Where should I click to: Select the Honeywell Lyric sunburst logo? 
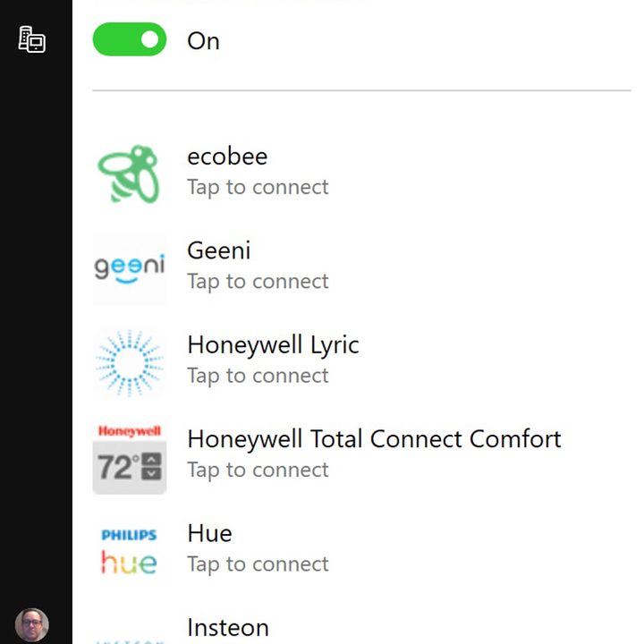point(130,363)
